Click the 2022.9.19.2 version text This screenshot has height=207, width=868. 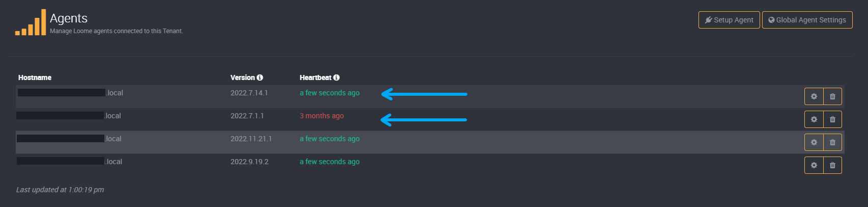coord(249,162)
